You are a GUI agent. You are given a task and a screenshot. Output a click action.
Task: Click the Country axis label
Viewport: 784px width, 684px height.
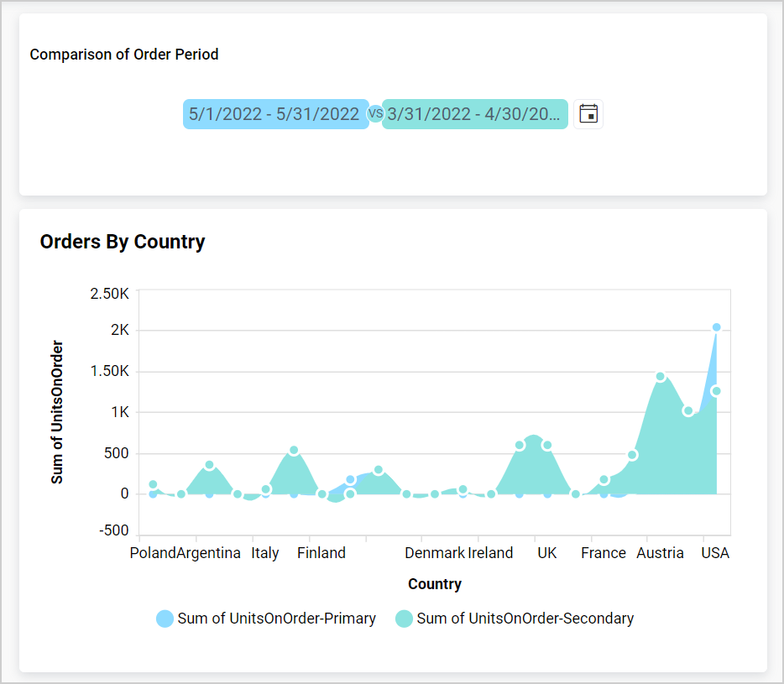coord(434,584)
